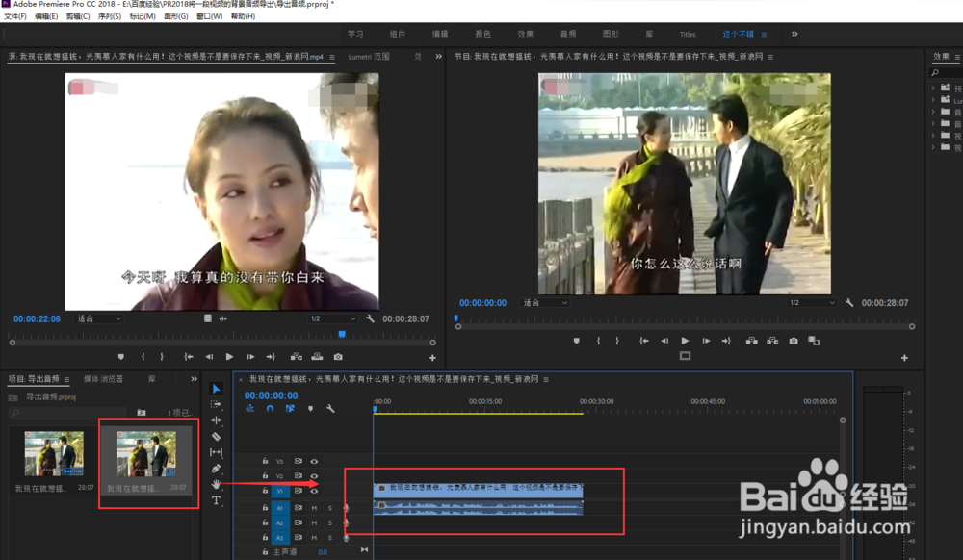Image resolution: width=963 pixels, height=560 pixels.
Task: Export frame from source monitor
Action: (x=338, y=357)
